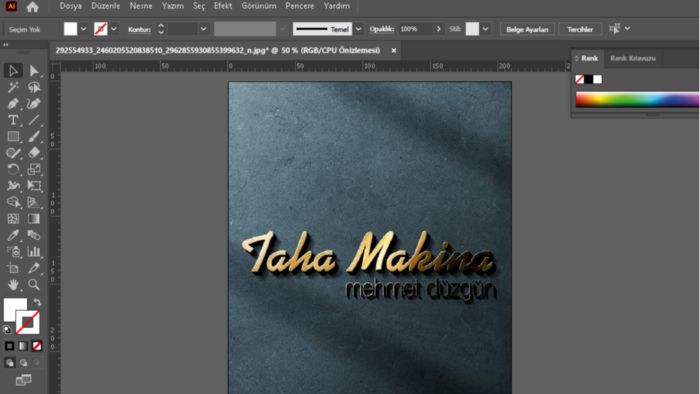The height and width of the screenshot is (394, 700).
Task: Select the Zoom tool
Action: (x=34, y=284)
